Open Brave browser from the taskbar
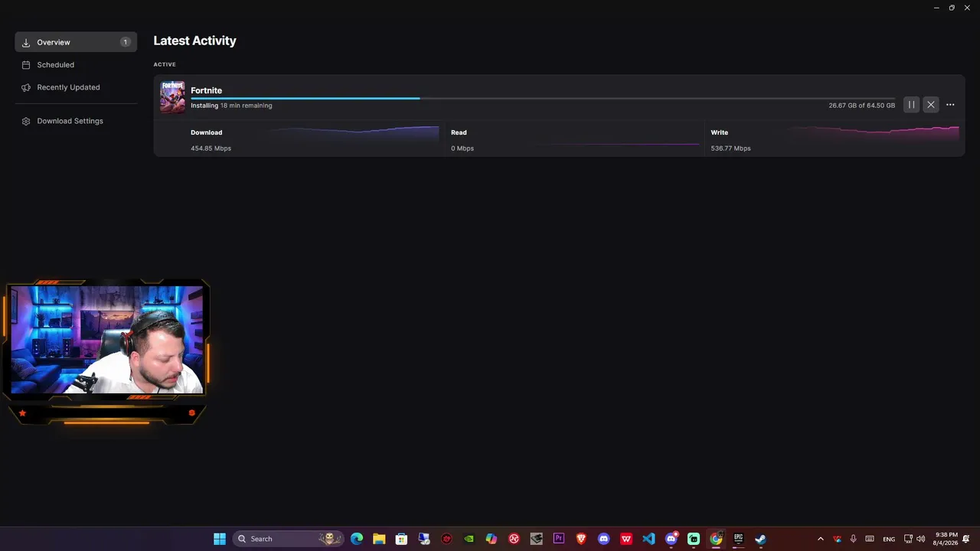 point(581,539)
